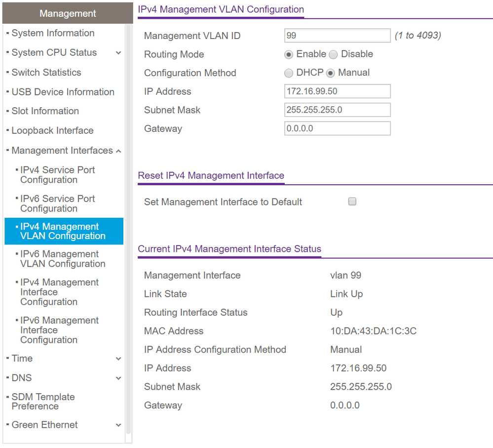Expand Green Ethernet chevron
The height and width of the screenshot is (448, 493).
click(x=118, y=425)
